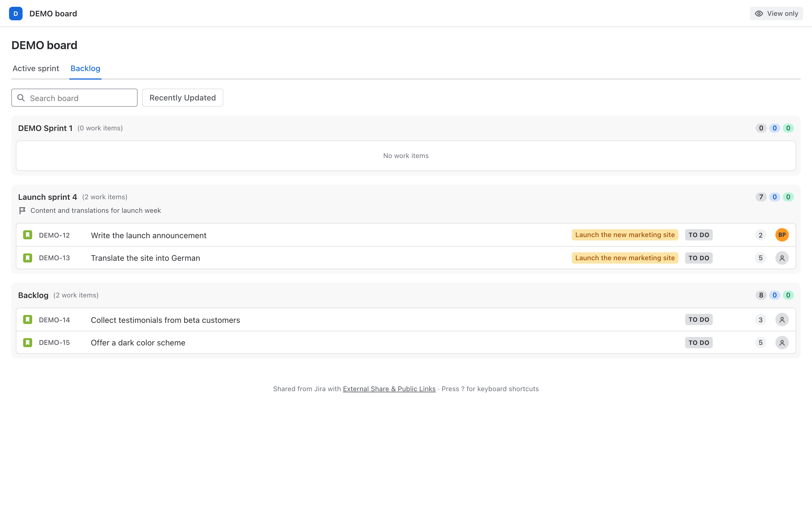The image size is (812, 508).
Task: Click the blue 0 badge for Backlog section
Action: [x=775, y=295]
